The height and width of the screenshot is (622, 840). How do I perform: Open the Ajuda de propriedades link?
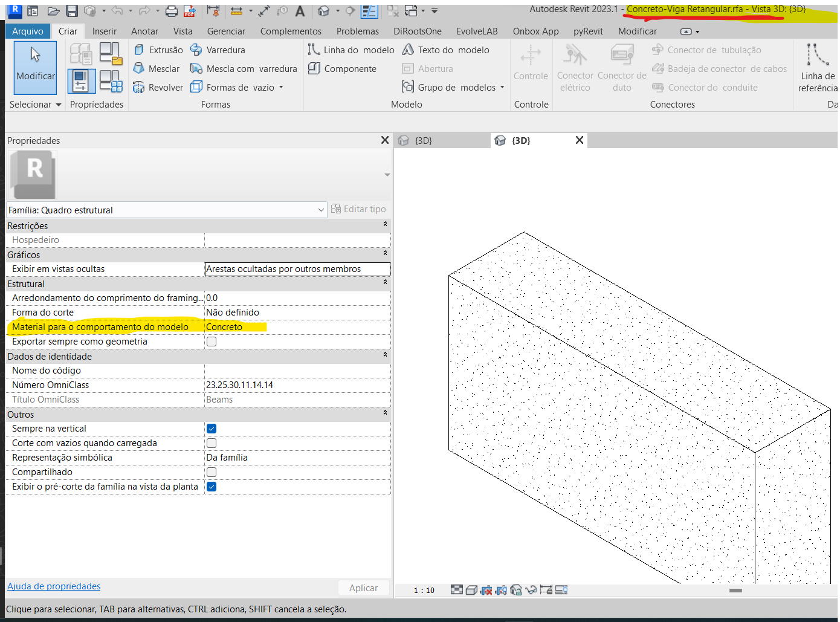click(53, 586)
